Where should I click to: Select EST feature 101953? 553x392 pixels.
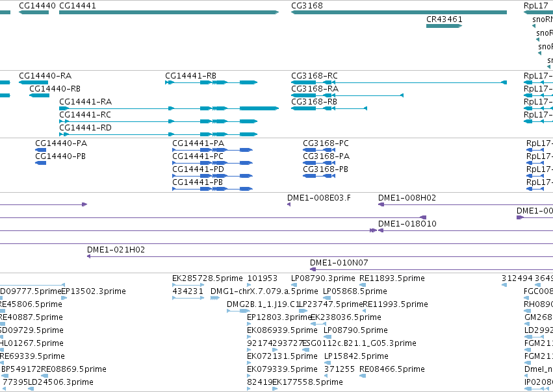click(x=263, y=278)
